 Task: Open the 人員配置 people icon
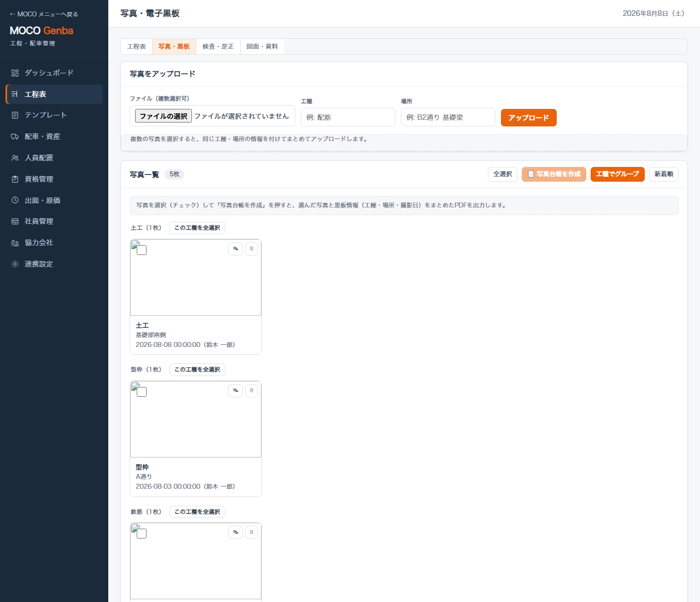[x=15, y=158]
